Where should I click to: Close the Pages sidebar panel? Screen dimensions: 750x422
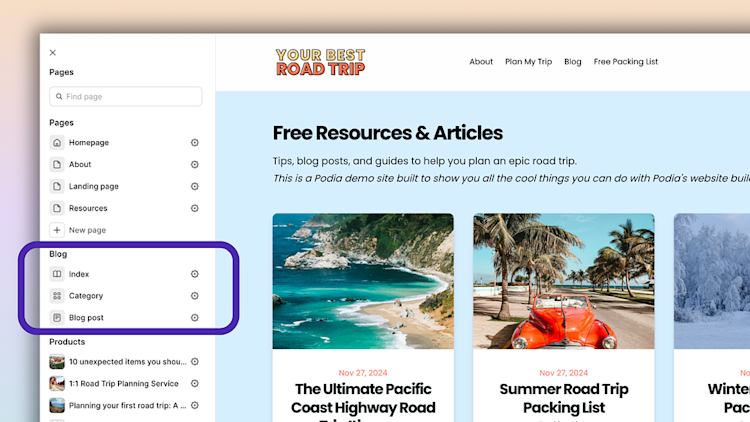click(53, 53)
